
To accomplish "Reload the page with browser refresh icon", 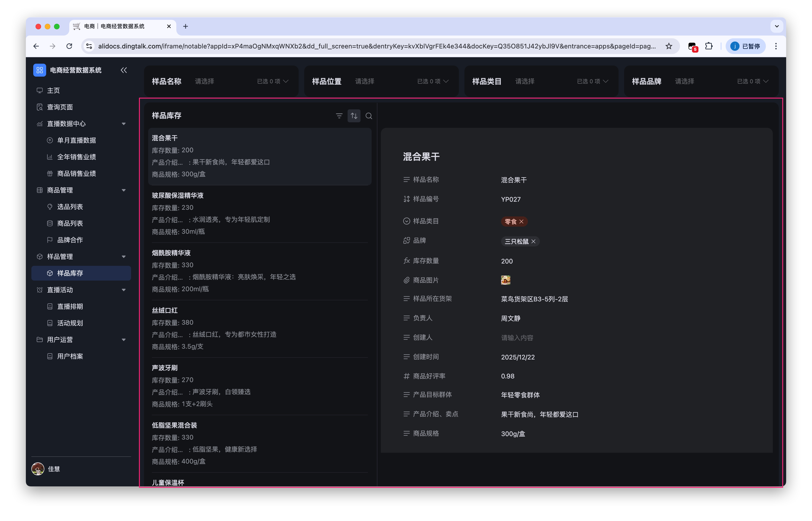I will [x=69, y=46].
